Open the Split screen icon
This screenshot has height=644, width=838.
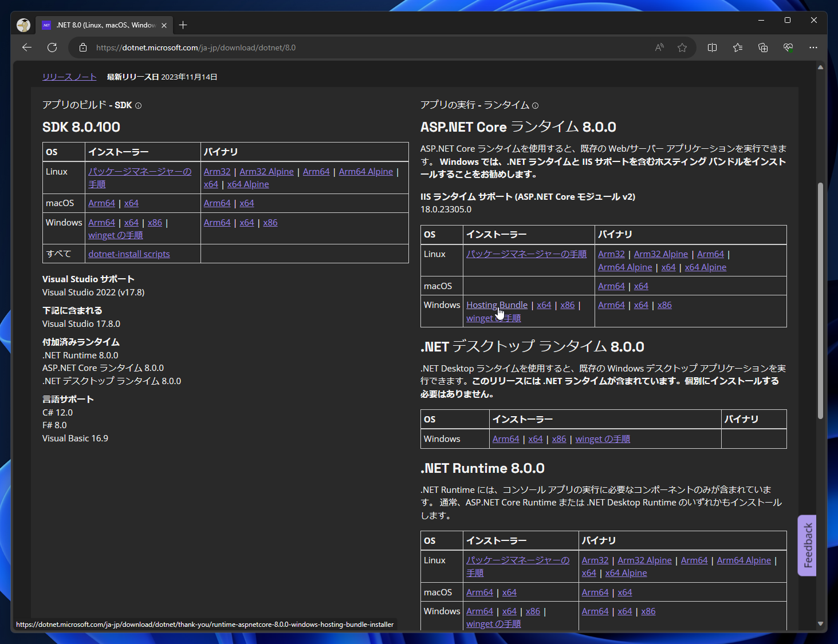point(712,48)
